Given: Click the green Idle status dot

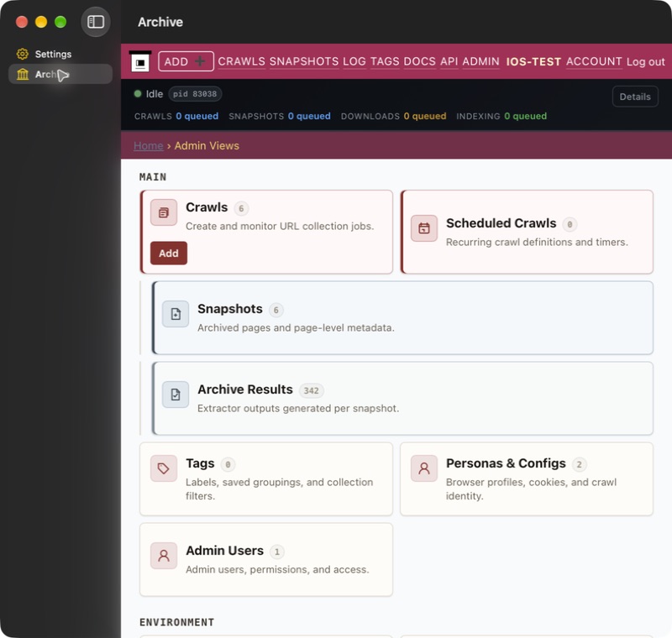Looking at the screenshot, I should click(138, 94).
